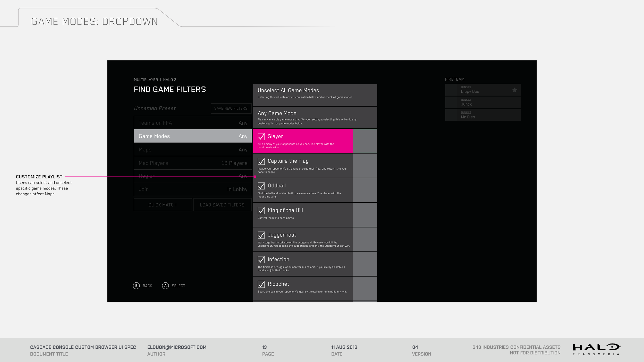The height and width of the screenshot is (362, 644).
Task: Click the star icon beside Dippy Doe
Action: pos(514,90)
